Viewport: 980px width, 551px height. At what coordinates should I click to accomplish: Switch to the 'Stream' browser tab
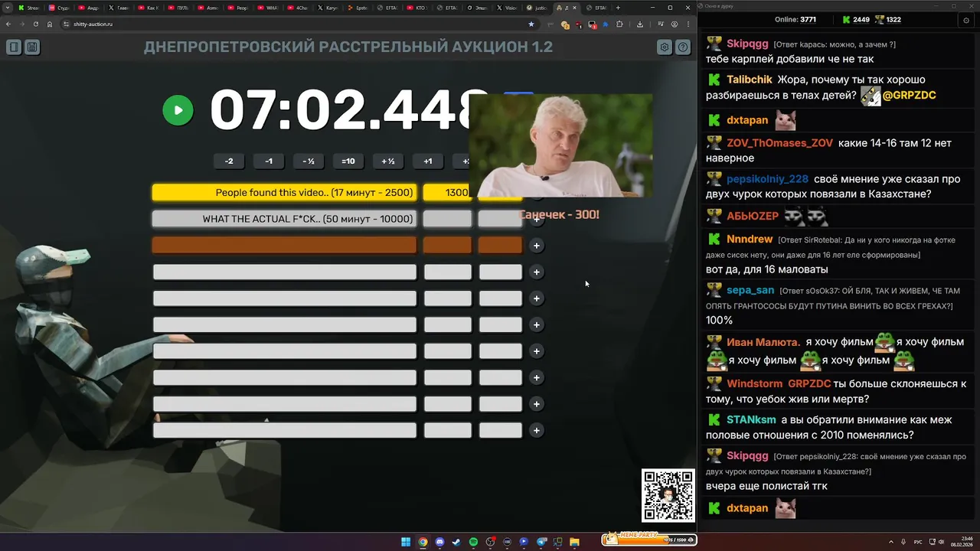pos(29,8)
